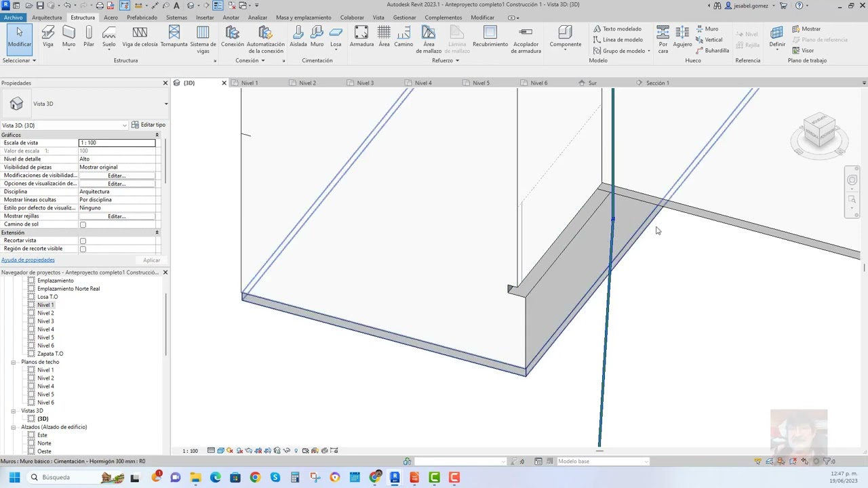
Task: Click the Conexión tool icon
Action: pyautogui.click(x=233, y=37)
